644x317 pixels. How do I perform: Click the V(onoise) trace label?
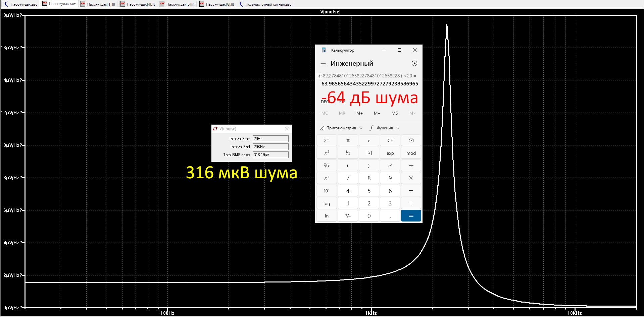click(x=330, y=12)
